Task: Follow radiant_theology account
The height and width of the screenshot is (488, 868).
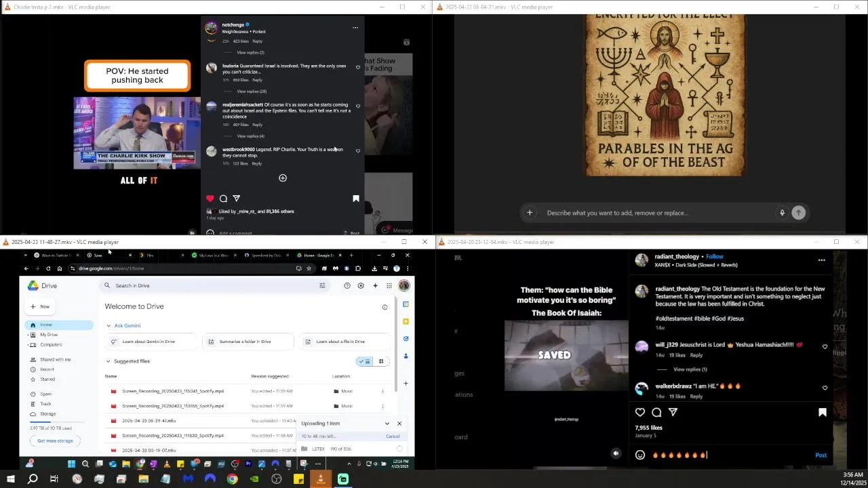Action: point(715,257)
